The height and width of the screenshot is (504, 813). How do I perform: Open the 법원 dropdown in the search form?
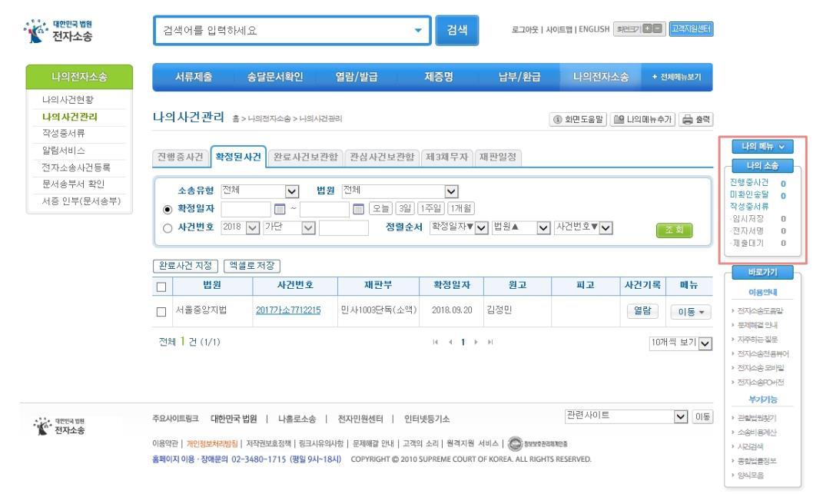pyautogui.click(x=400, y=191)
